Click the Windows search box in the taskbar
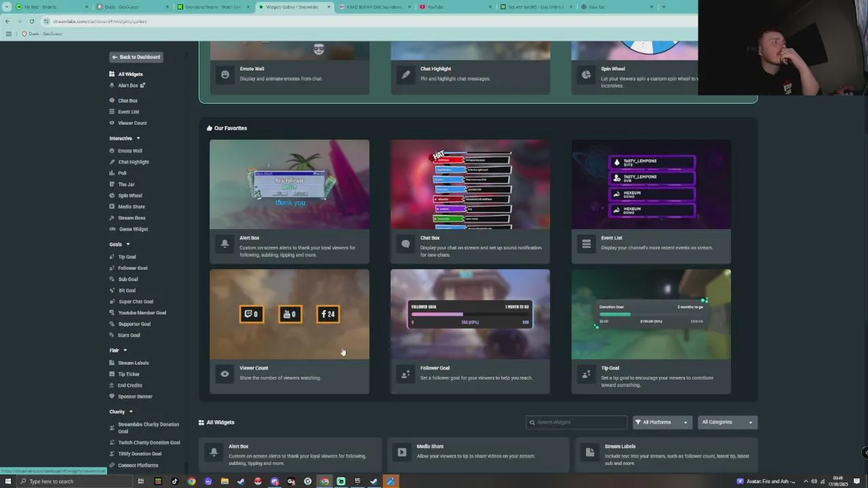Image resolution: width=868 pixels, height=488 pixels. (73, 481)
